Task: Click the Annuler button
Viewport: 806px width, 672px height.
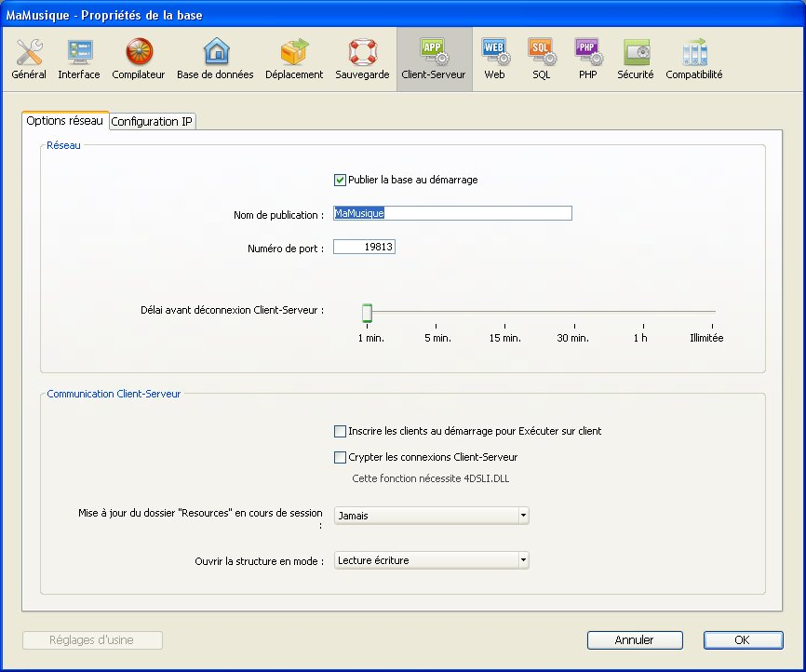Action: click(635, 640)
